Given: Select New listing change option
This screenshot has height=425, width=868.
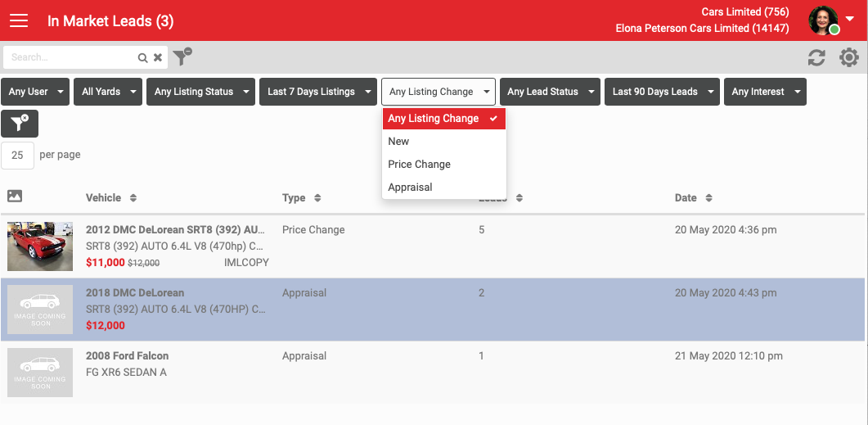Looking at the screenshot, I should tap(444, 142).
